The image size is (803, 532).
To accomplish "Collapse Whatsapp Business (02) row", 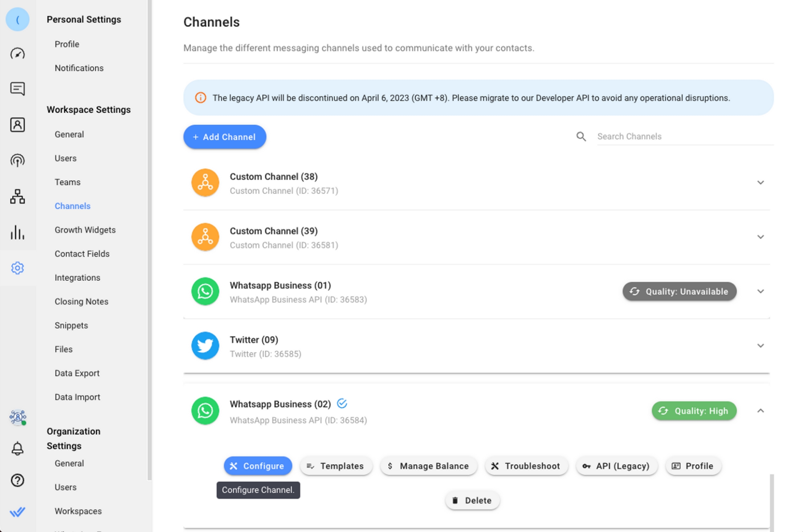I will (x=760, y=411).
